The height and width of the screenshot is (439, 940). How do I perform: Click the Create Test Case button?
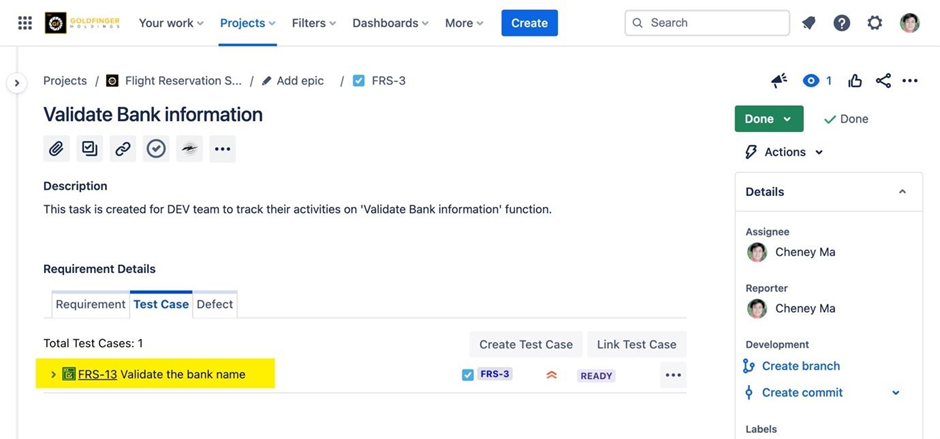click(x=525, y=344)
